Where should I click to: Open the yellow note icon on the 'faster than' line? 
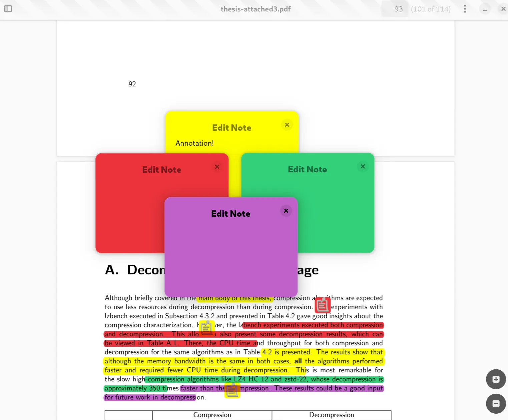point(232,390)
